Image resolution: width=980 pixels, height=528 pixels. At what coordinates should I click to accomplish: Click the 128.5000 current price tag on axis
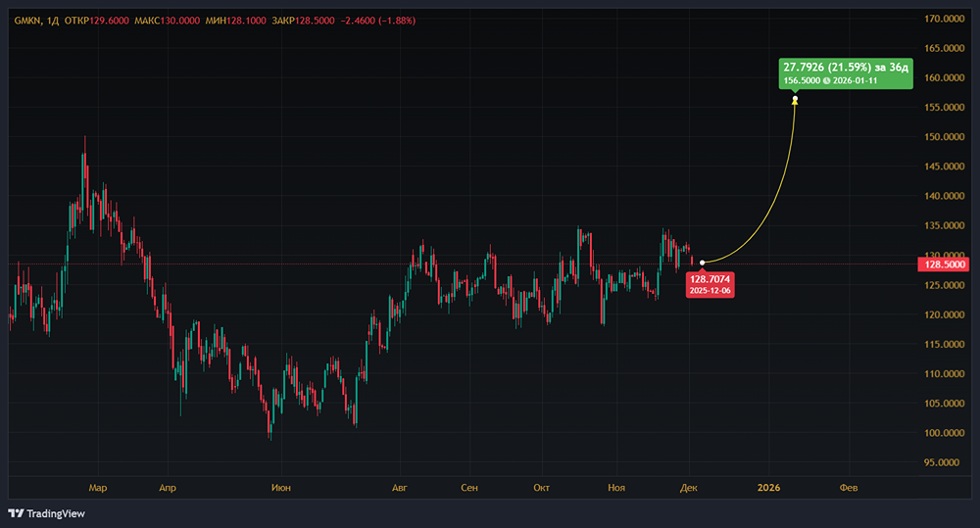click(x=945, y=264)
